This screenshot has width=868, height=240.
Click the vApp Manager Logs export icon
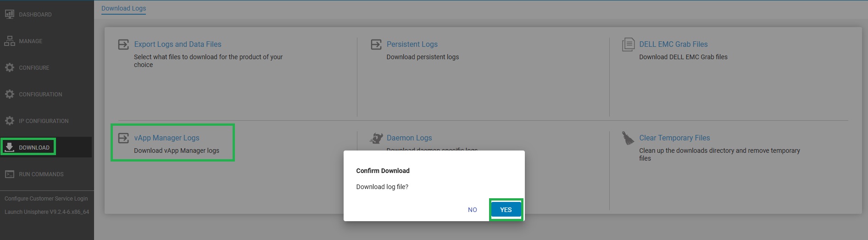(123, 138)
